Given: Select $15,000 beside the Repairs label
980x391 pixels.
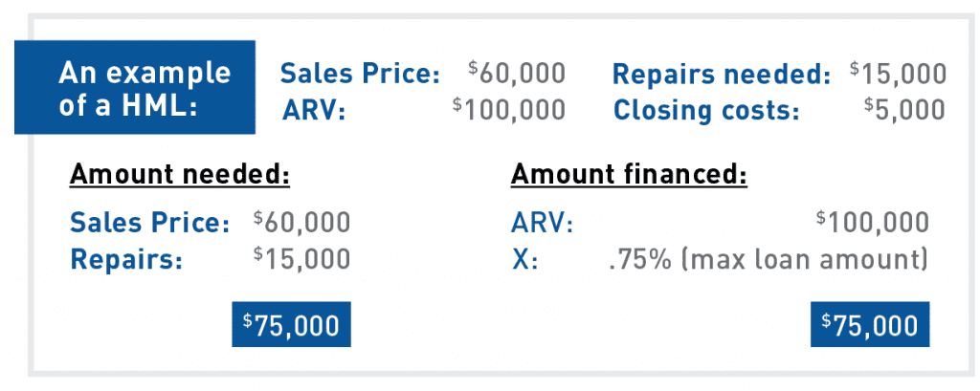Looking at the screenshot, I should (301, 258).
